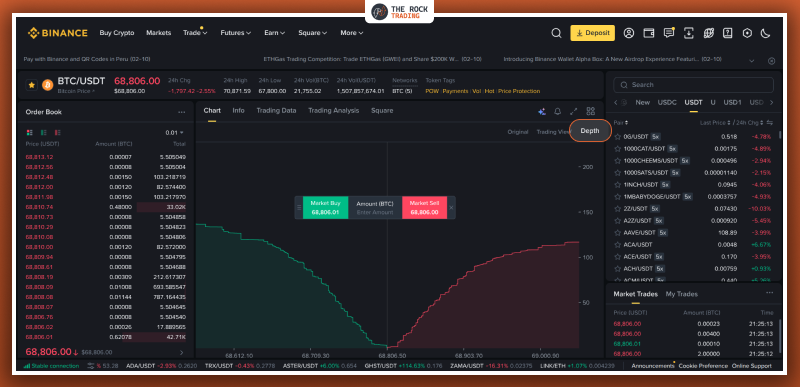Open the More dropdown menu
800x387 pixels.
tap(352, 33)
